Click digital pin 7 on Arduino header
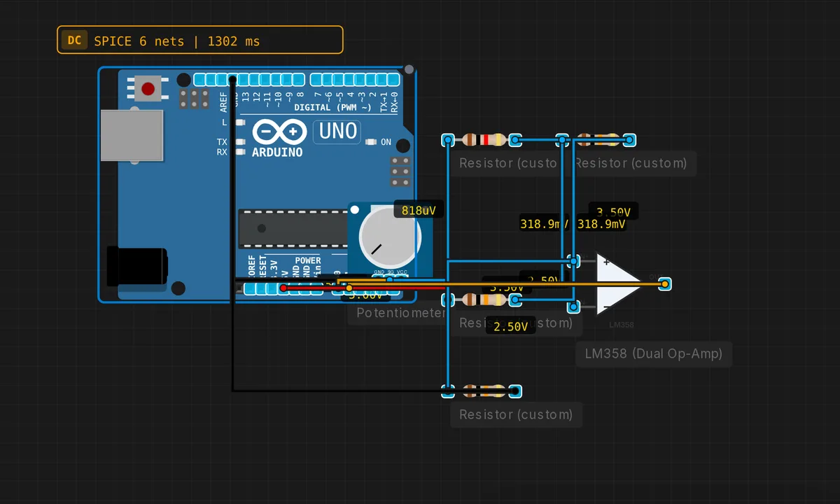 (316, 80)
